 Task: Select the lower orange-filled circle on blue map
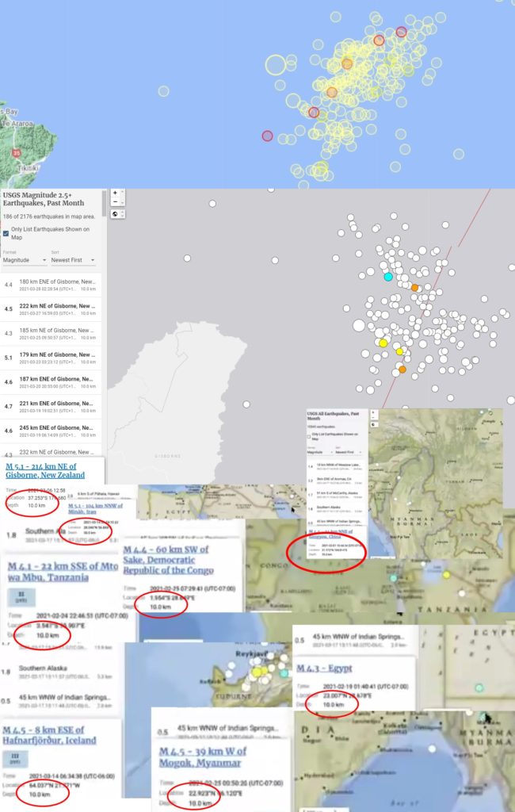[332, 92]
